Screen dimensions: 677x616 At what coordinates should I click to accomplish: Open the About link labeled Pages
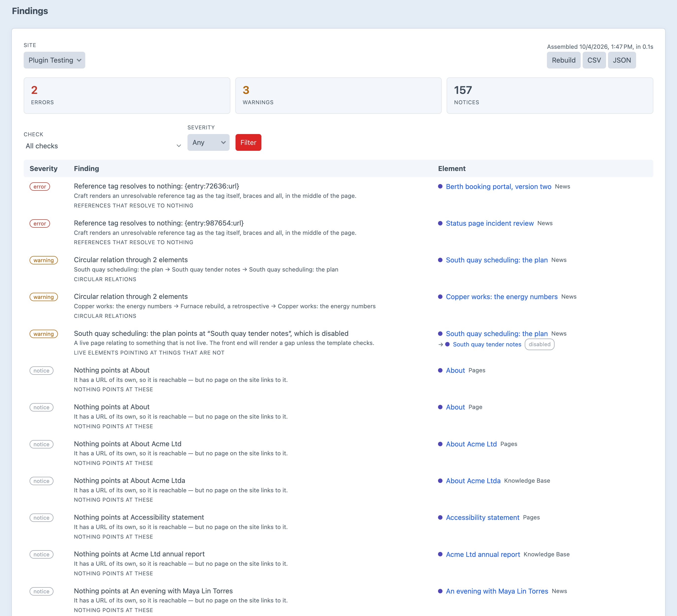(x=455, y=370)
